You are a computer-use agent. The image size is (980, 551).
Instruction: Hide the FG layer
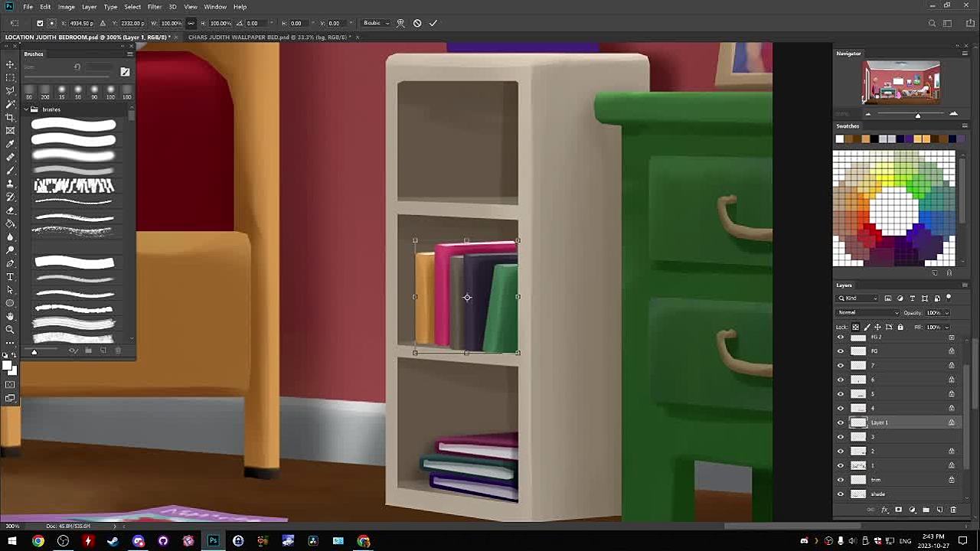(841, 351)
